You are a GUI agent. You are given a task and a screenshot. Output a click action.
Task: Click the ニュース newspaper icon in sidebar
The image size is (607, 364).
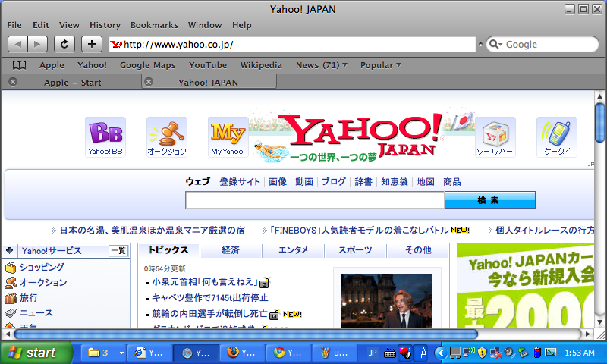coord(11,313)
